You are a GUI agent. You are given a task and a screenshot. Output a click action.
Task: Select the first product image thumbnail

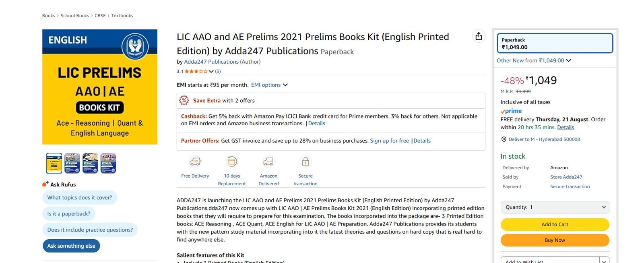(x=54, y=163)
